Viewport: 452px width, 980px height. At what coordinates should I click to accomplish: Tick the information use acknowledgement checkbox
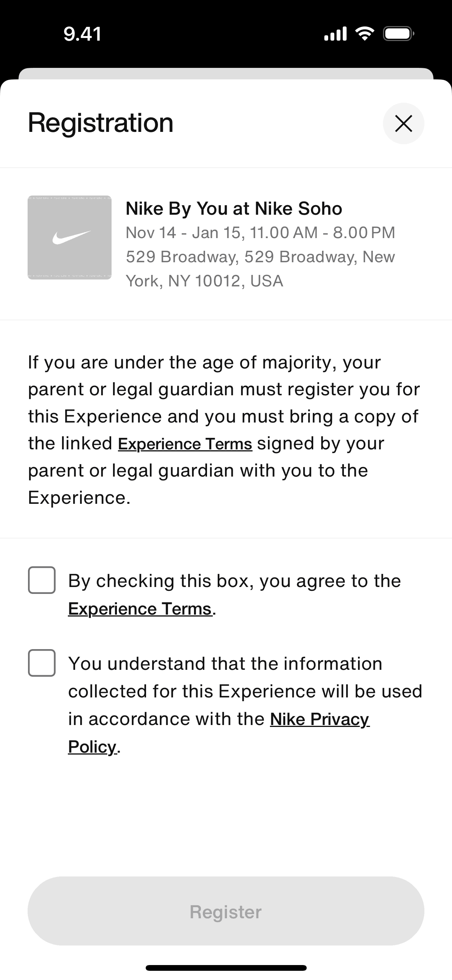tap(42, 663)
